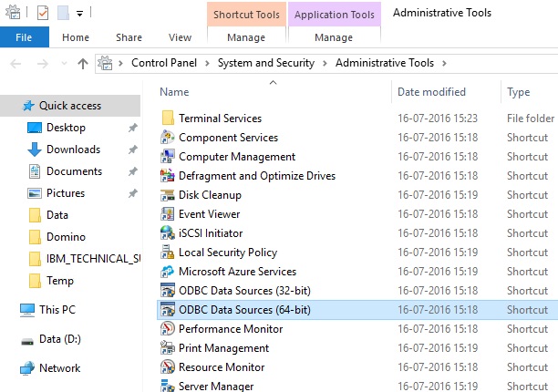Click the This PC monitor icon
The image size is (558, 392).
tap(27, 310)
